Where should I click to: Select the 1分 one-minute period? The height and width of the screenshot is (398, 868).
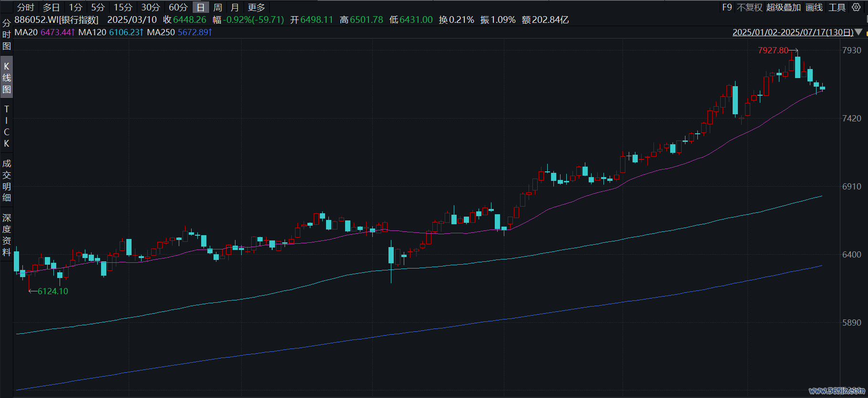[x=76, y=7]
